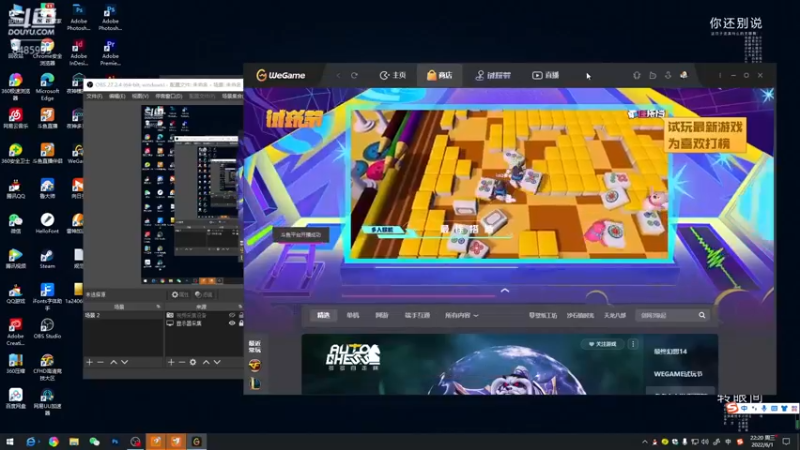The height and width of the screenshot is (450, 800).
Task: Toggle visibility of video capture device source
Action: [232, 315]
